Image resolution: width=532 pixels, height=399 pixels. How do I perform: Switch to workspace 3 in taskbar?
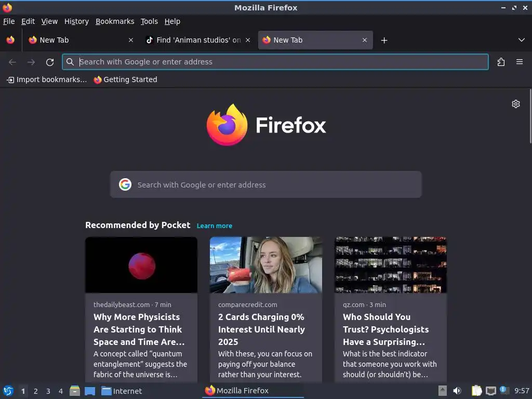(x=48, y=391)
